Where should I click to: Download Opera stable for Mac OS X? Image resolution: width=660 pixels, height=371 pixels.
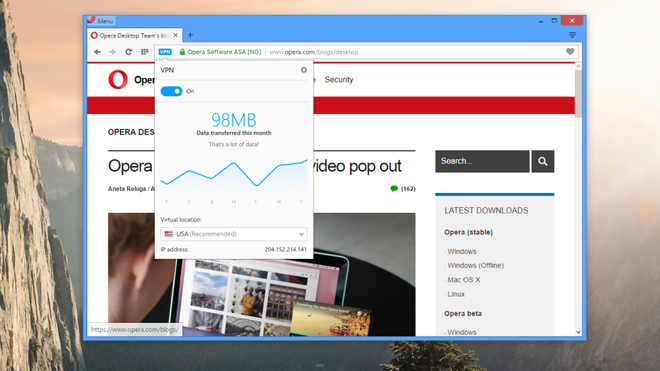(x=463, y=280)
